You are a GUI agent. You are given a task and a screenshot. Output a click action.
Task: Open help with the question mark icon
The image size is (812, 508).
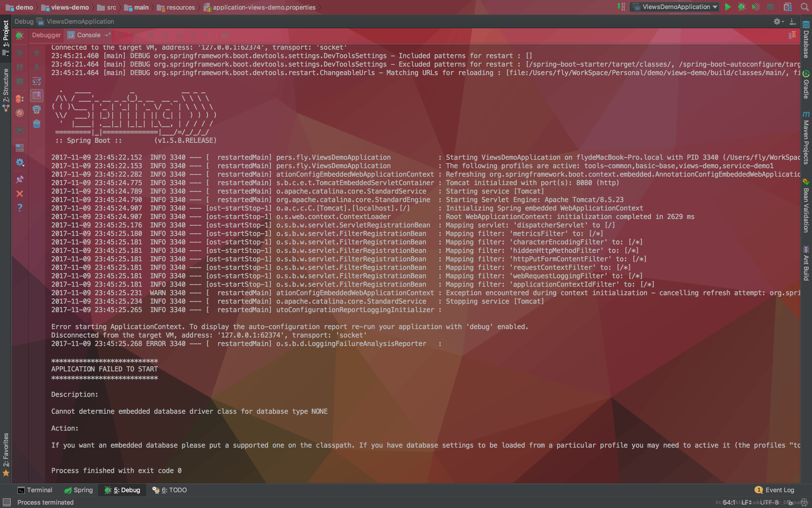click(x=20, y=208)
